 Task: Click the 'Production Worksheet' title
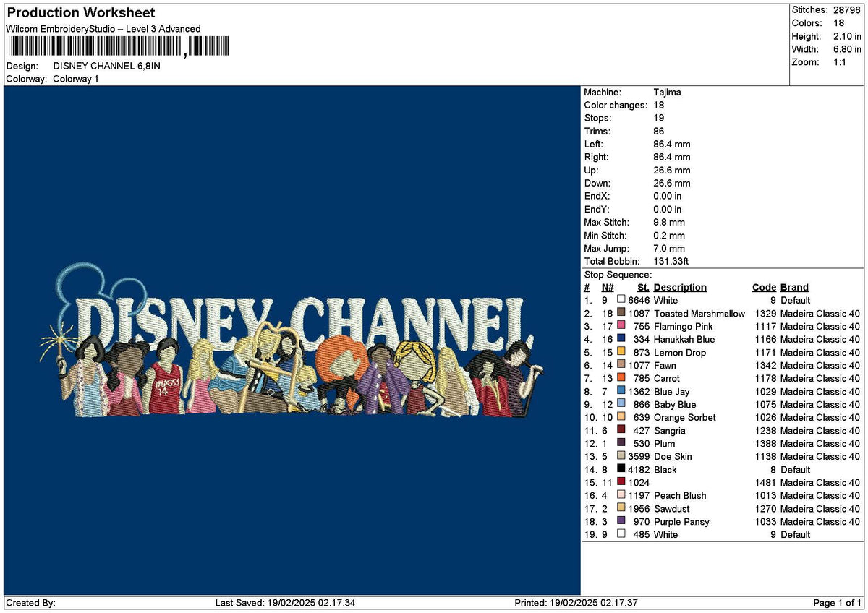coord(80,13)
